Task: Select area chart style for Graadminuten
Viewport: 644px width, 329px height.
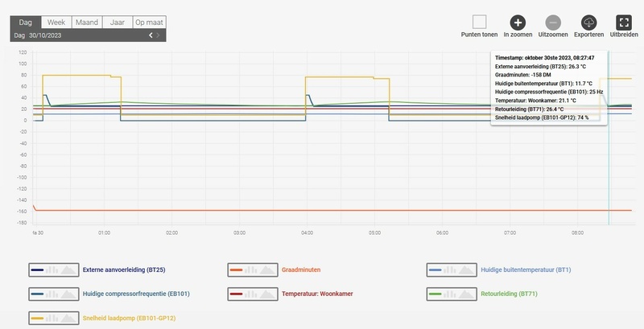Action: click(x=267, y=270)
